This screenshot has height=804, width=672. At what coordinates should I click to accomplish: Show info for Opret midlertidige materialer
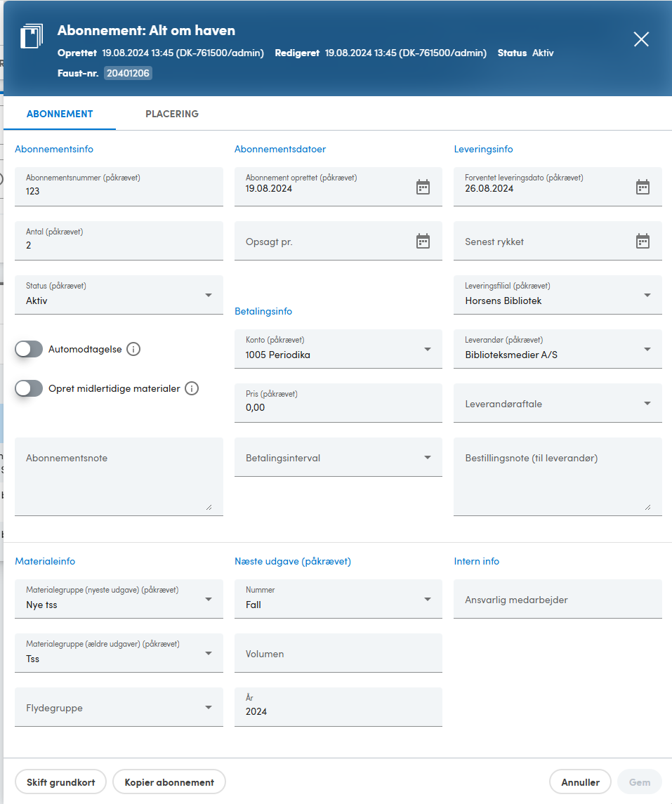192,389
